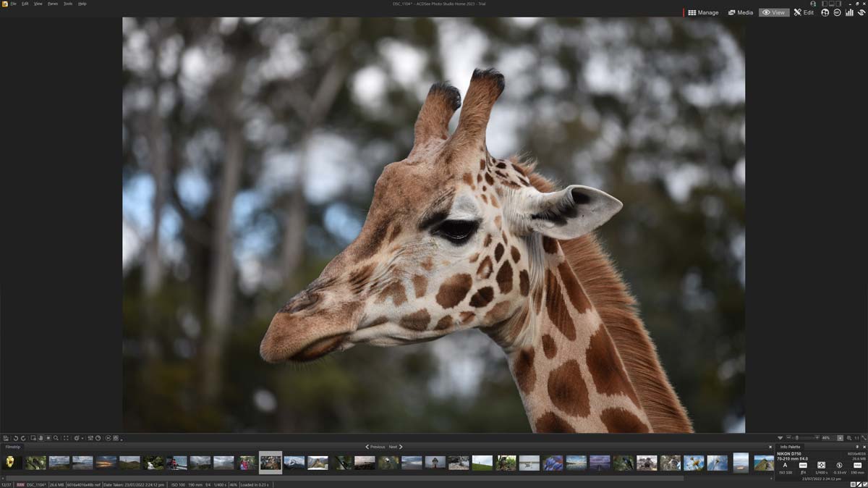868x488 pixels.
Task: Select the yellow flower thumbnail in filmstrip
Action: point(10,462)
